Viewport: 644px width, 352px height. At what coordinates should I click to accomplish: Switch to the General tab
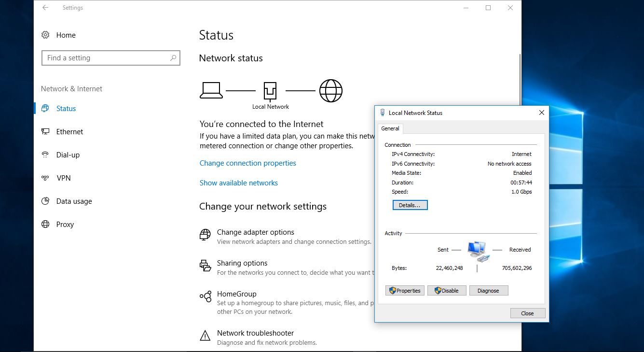pos(390,128)
